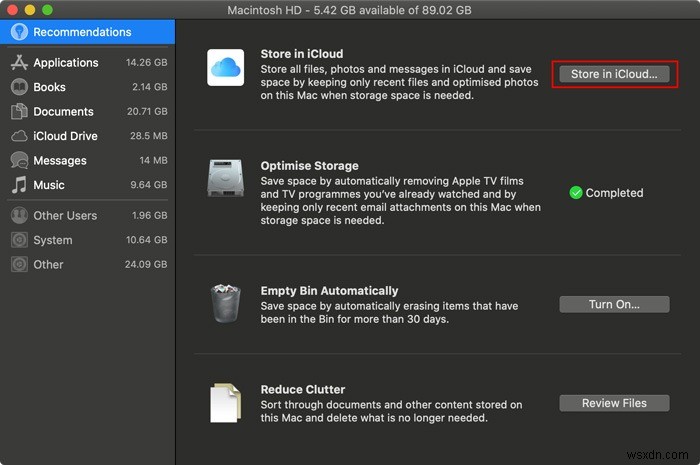Click the Store in iCloud… button
The image size is (700, 465).
(614, 74)
